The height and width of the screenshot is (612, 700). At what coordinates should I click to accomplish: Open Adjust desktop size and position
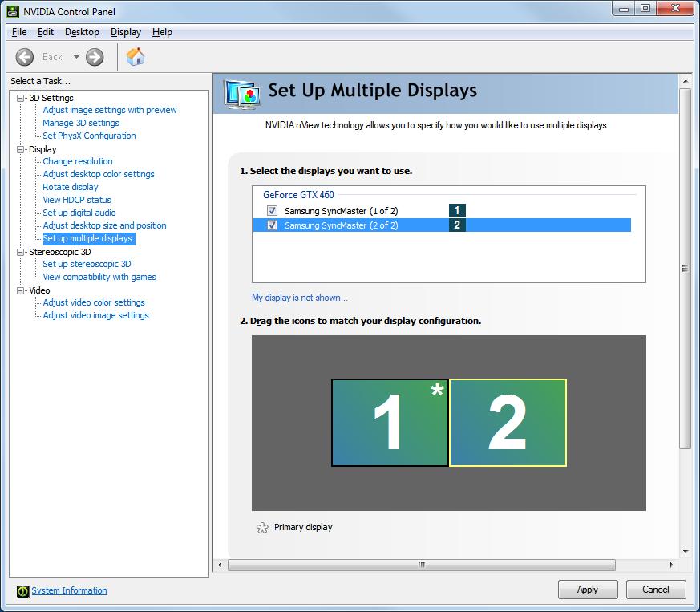[104, 225]
